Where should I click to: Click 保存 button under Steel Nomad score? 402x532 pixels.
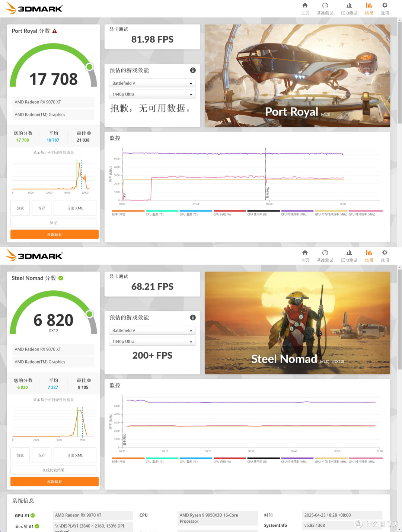click(42, 455)
